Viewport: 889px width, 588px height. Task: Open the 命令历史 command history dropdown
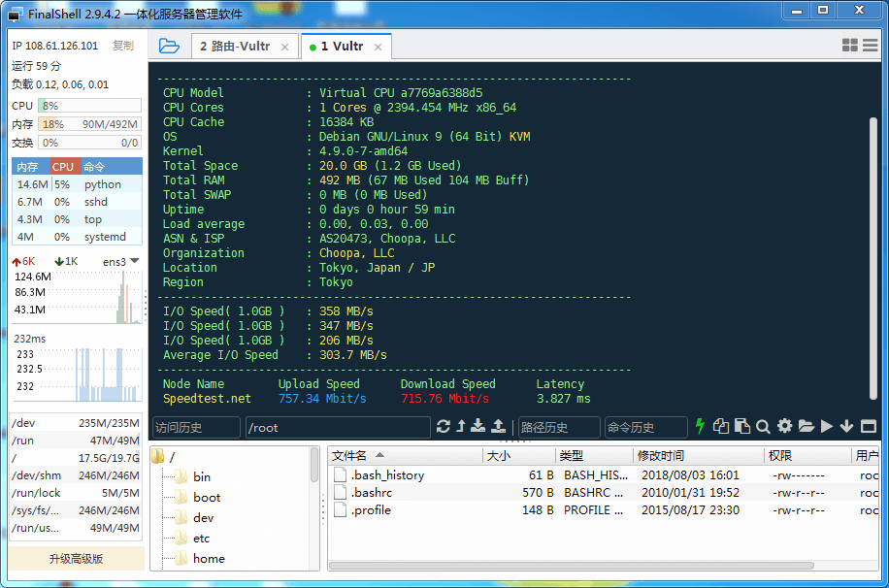tap(644, 427)
